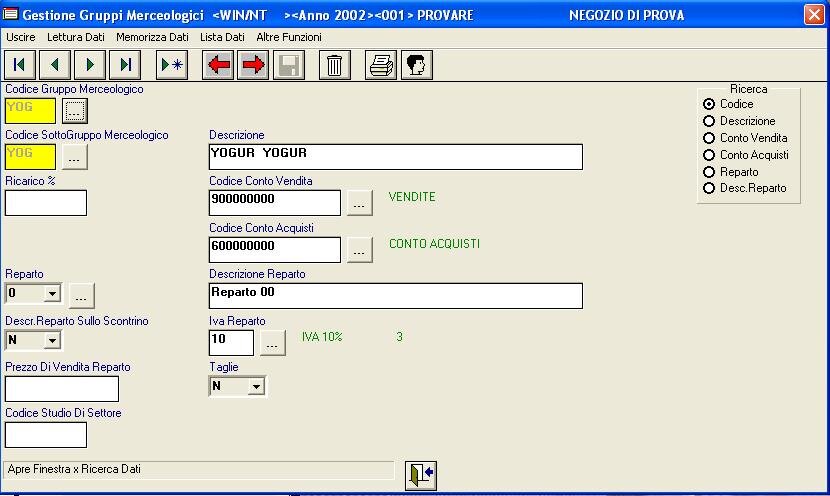Click the Ricarico % input field
The width and height of the screenshot is (830, 496).
tap(46, 202)
